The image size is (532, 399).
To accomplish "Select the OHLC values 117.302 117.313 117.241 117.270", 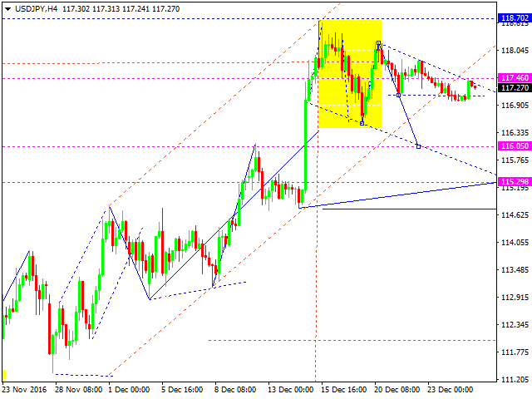I will 121,9.
